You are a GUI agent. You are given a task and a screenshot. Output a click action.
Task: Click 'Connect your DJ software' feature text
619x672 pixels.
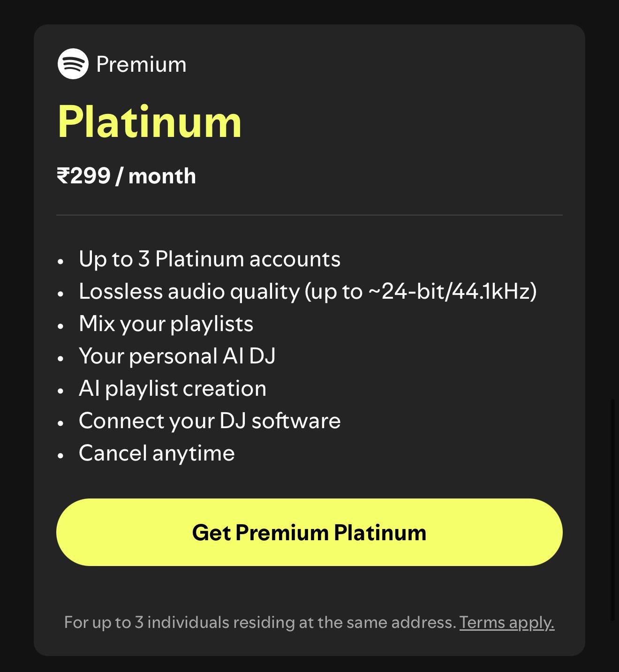pyautogui.click(x=210, y=421)
